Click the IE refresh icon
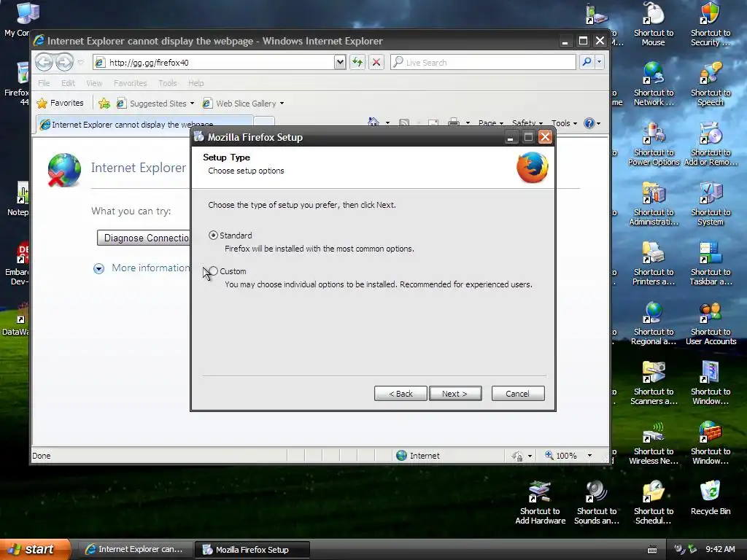 click(x=357, y=63)
